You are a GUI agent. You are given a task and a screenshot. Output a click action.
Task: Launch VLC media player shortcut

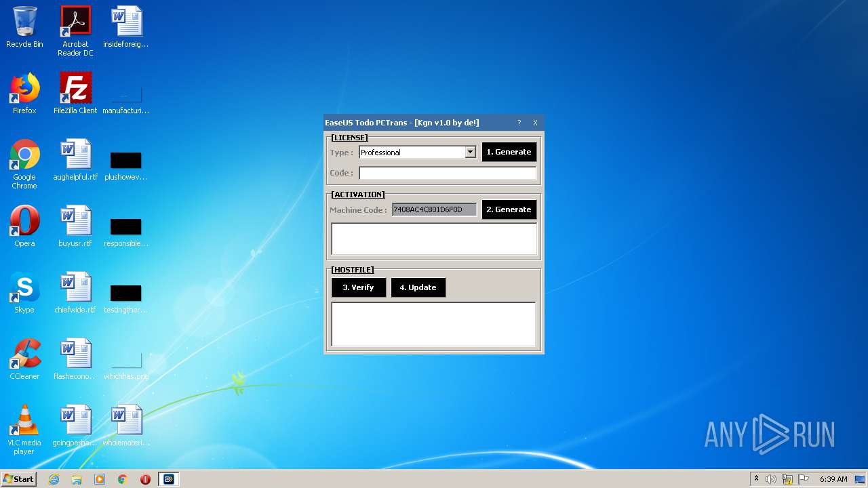(24, 430)
